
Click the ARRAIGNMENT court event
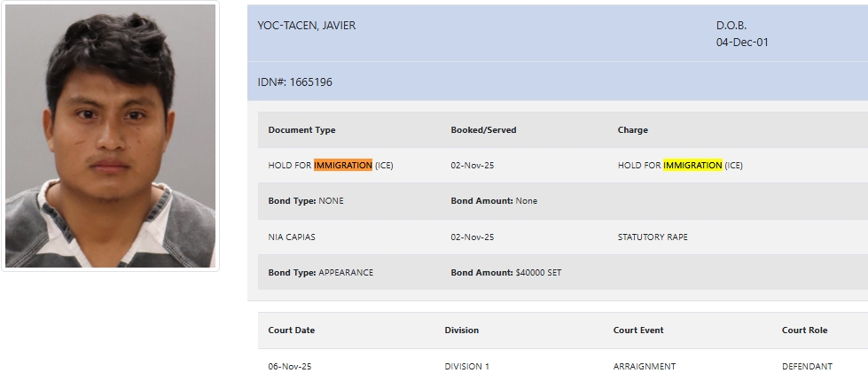click(644, 367)
